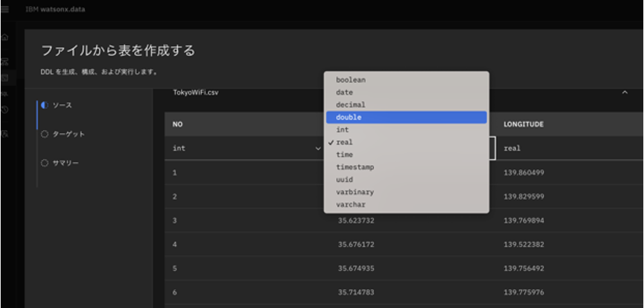Click NO cell with value 6
The height and width of the screenshot is (308, 644).
click(175, 292)
